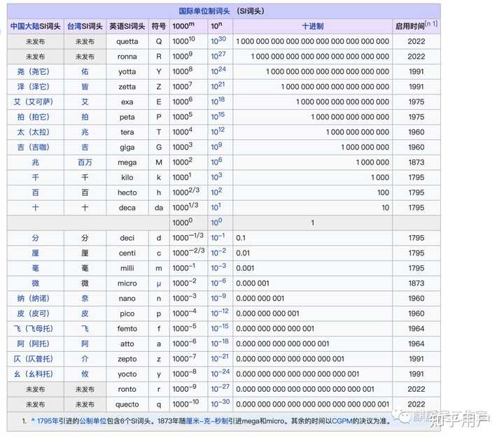Open the 飞（飞母托） prefix link
This screenshot has width=504, height=438.
click(34, 329)
